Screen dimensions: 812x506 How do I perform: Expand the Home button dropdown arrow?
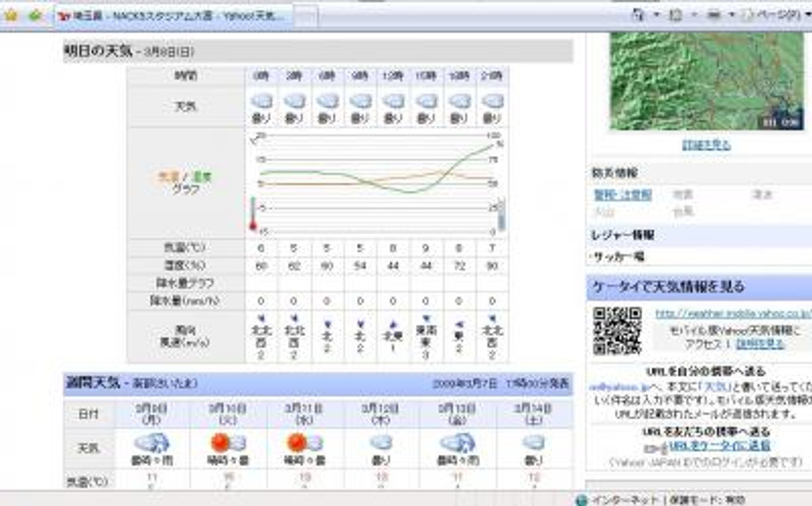tap(657, 15)
